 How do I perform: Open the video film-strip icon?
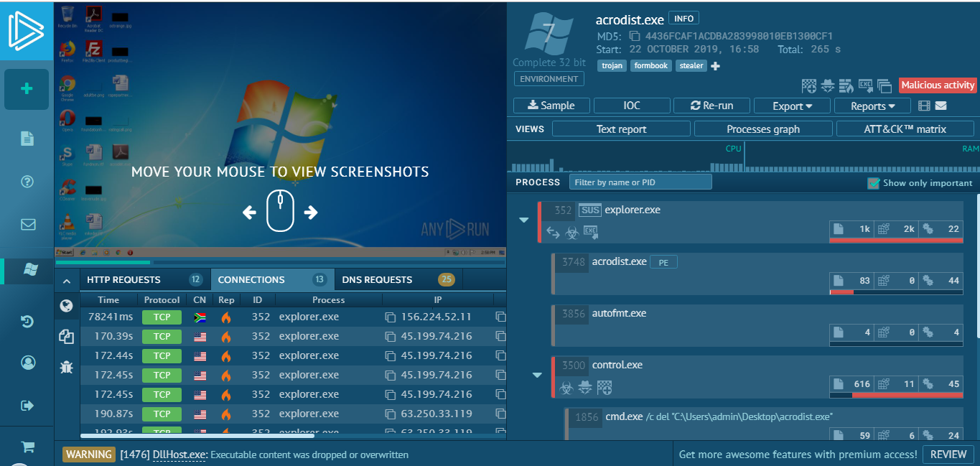tap(924, 106)
